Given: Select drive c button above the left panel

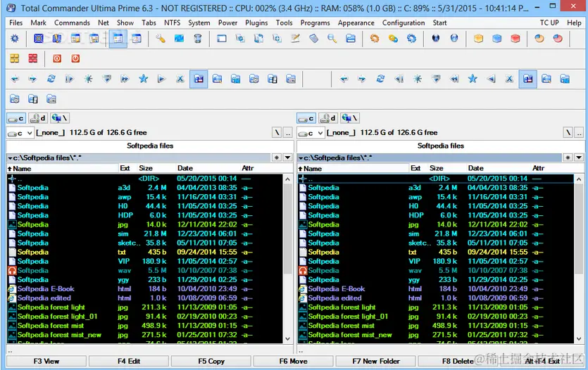Looking at the screenshot, I should pyautogui.click(x=16, y=118).
